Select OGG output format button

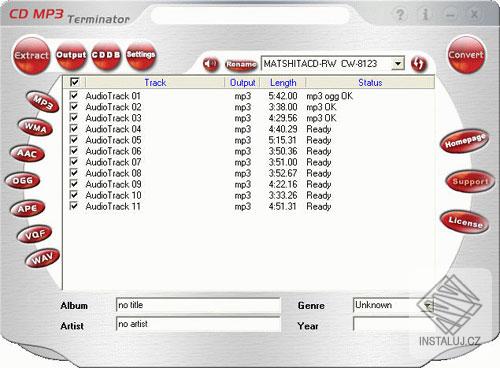point(23,181)
